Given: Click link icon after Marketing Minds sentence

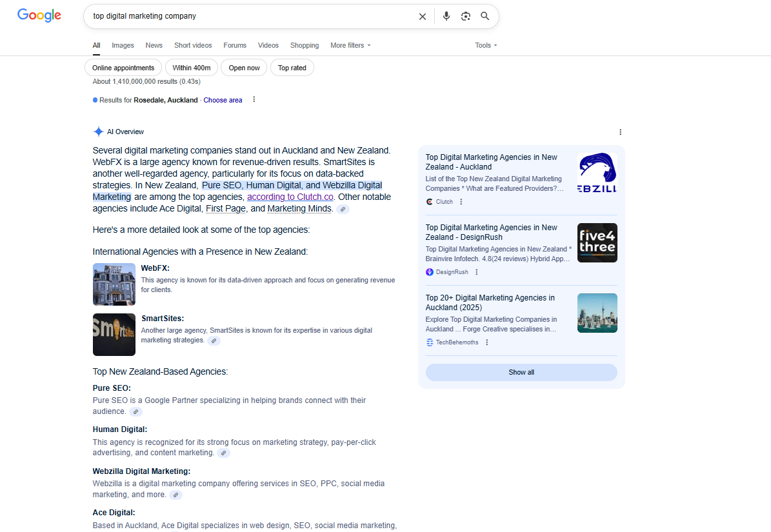Looking at the screenshot, I should (x=343, y=210).
